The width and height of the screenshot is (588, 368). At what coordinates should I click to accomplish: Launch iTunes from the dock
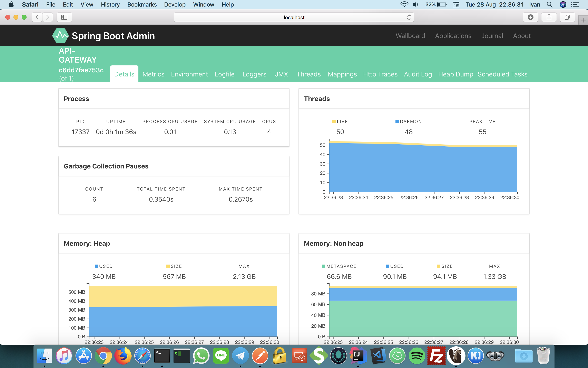64,356
